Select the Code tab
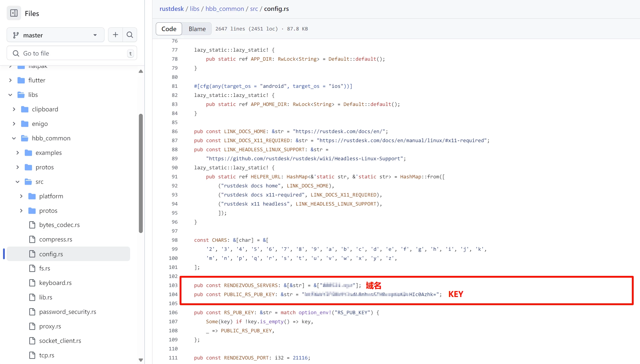 point(169,29)
